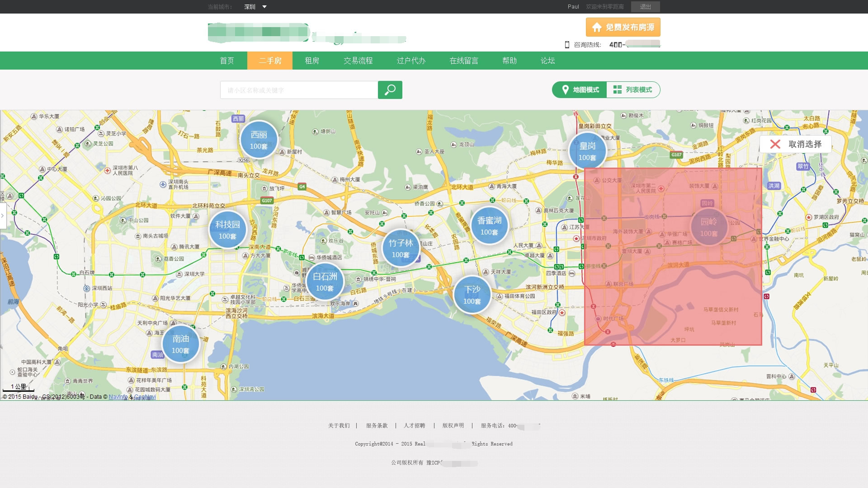Select the 南油 100套 map bubble
Screen dimensions: 868x488
tap(180, 344)
